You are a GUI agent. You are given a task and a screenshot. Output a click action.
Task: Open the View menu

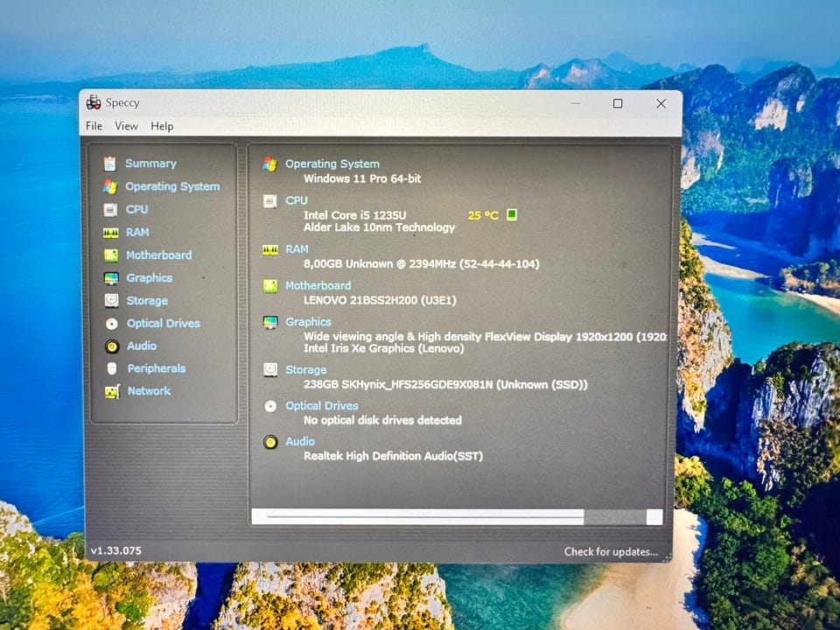click(x=126, y=126)
